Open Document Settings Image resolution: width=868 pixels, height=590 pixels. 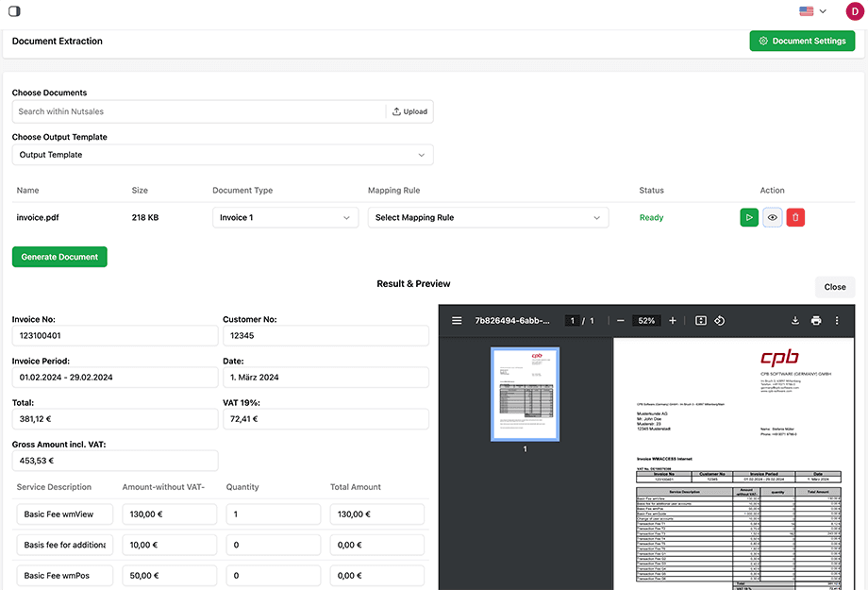(x=802, y=41)
